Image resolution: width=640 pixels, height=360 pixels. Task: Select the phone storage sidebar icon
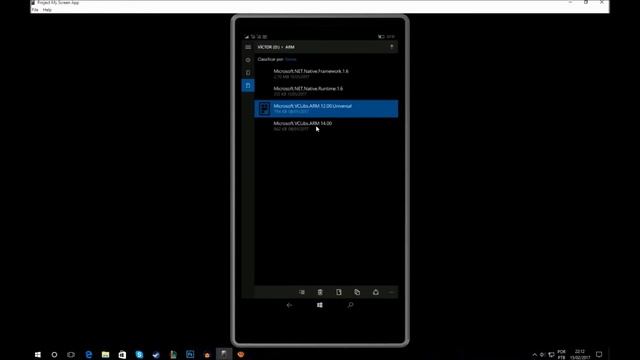pos(248,73)
